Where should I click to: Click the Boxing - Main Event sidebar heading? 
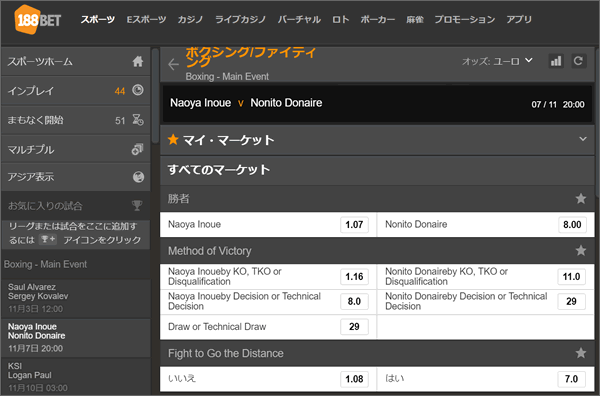tap(46, 264)
